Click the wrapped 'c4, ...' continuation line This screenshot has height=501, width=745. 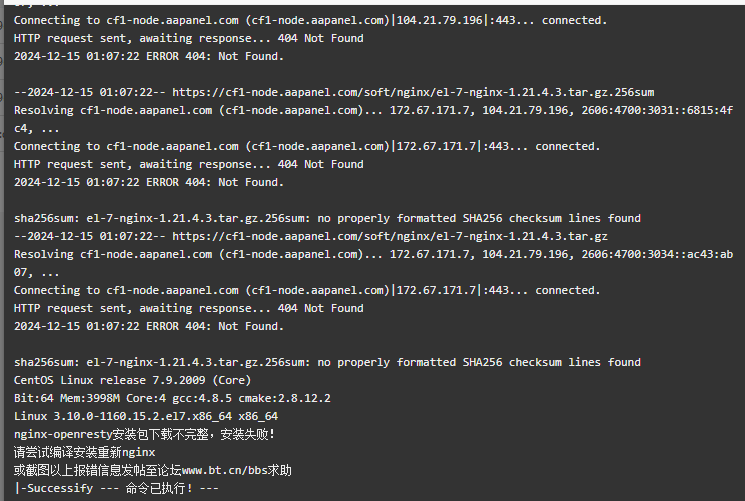pos(37,128)
